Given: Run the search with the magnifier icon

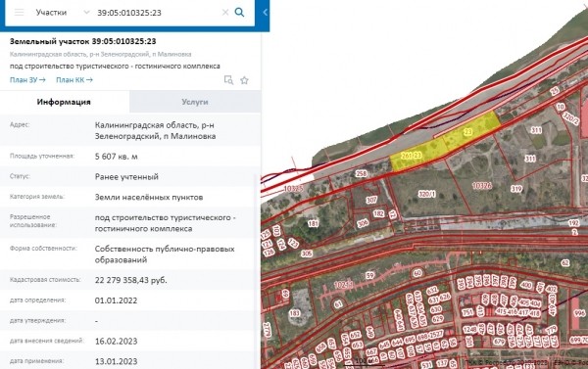Looking at the screenshot, I should click(x=239, y=13).
